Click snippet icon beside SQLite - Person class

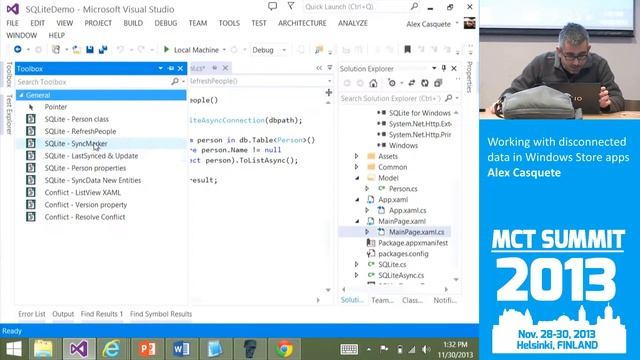(31, 119)
